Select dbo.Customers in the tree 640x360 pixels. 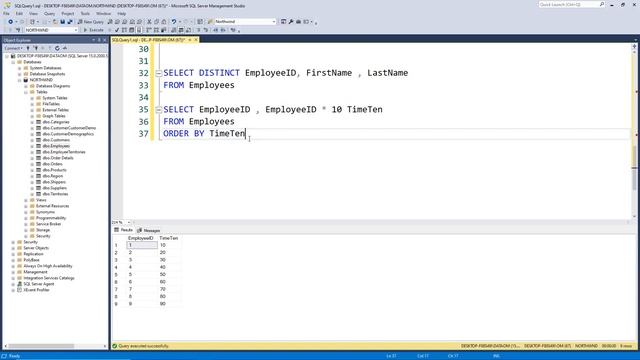click(56, 140)
